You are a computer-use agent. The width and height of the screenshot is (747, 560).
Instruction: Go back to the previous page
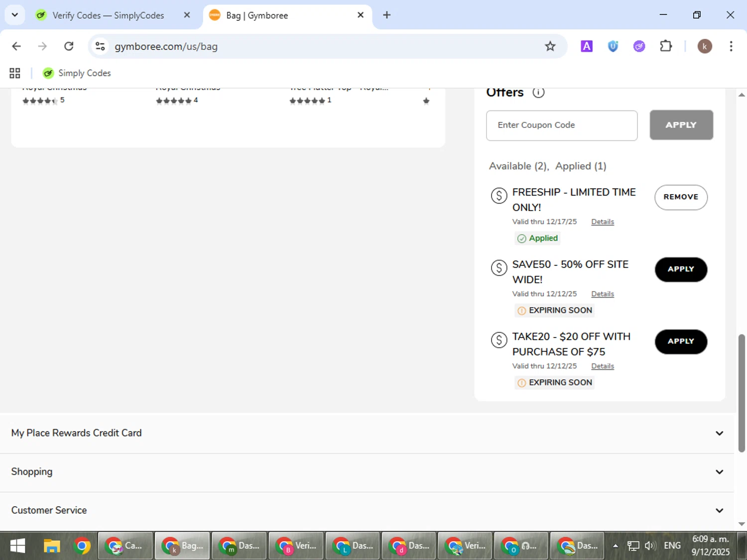coord(16,46)
